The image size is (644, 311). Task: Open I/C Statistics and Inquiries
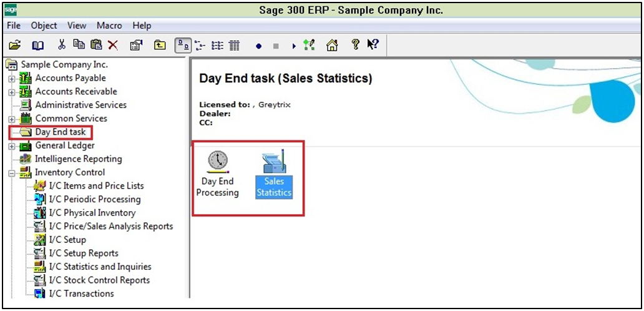click(100, 267)
